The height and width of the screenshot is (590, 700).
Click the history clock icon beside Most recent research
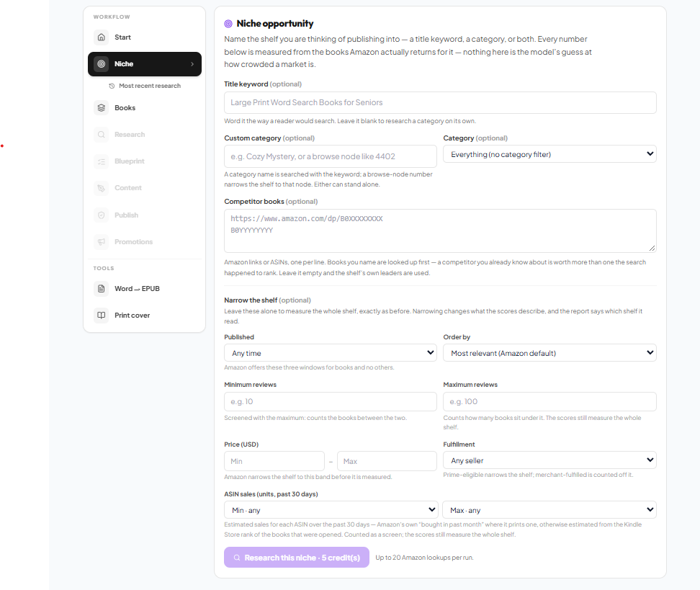pyautogui.click(x=112, y=86)
